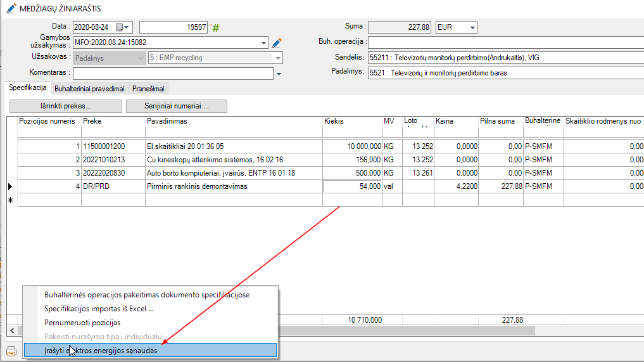Click the green hash number generator icon

pos(215,27)
